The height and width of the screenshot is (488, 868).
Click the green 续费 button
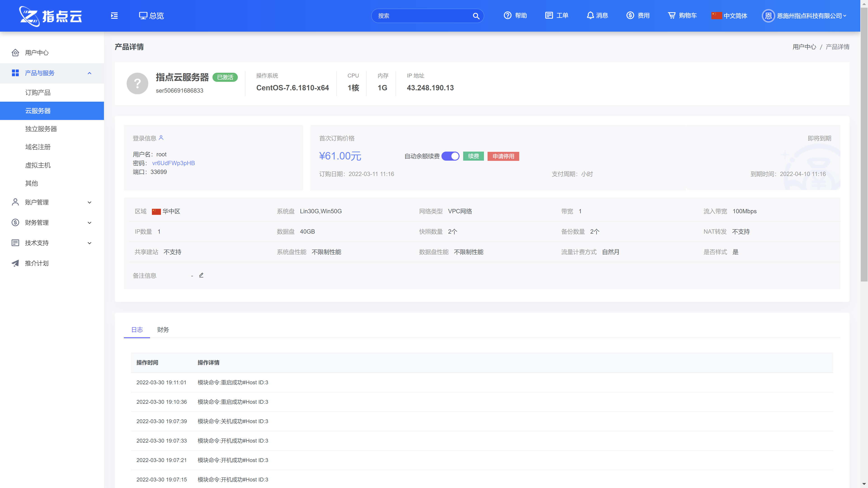tap(473, 156)
